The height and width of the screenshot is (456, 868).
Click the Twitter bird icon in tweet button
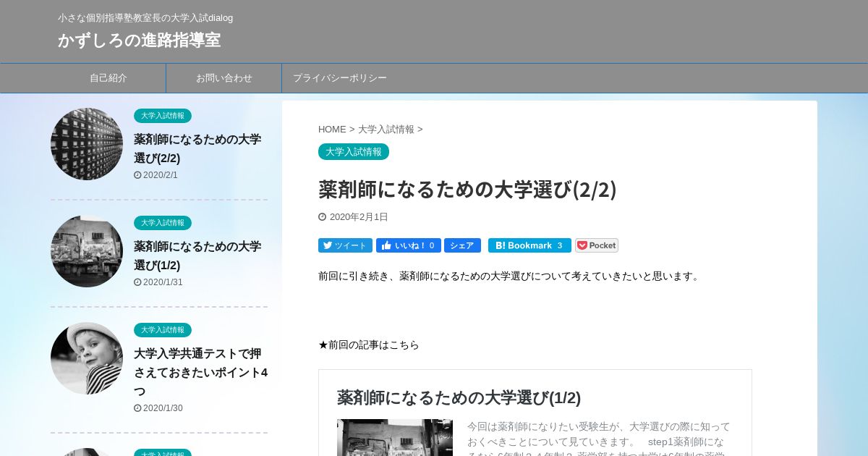tap(328, 245)
